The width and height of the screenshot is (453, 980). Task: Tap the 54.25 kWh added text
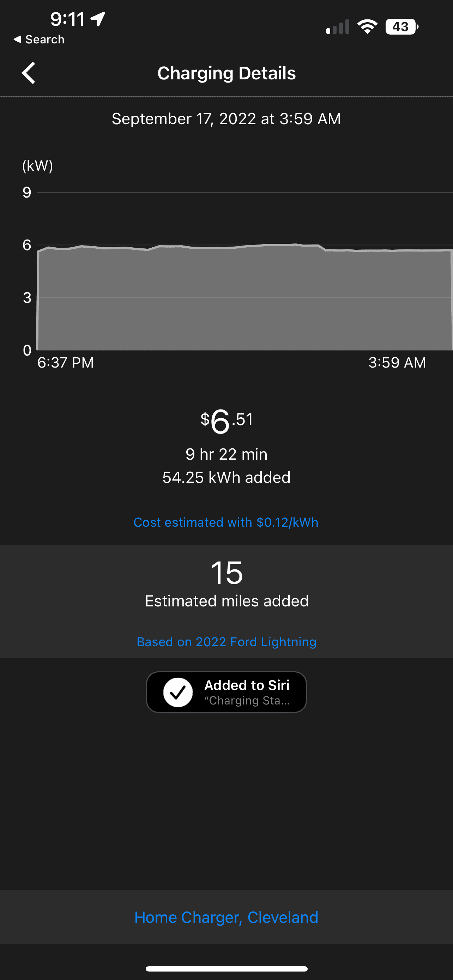(226, 477)
